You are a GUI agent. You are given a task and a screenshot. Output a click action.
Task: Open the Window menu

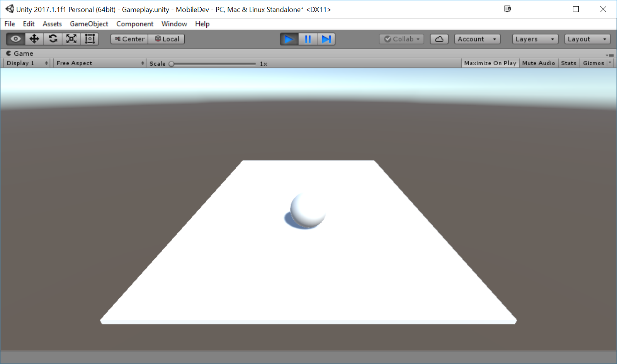pyautogui.click(x=174, y=24)
